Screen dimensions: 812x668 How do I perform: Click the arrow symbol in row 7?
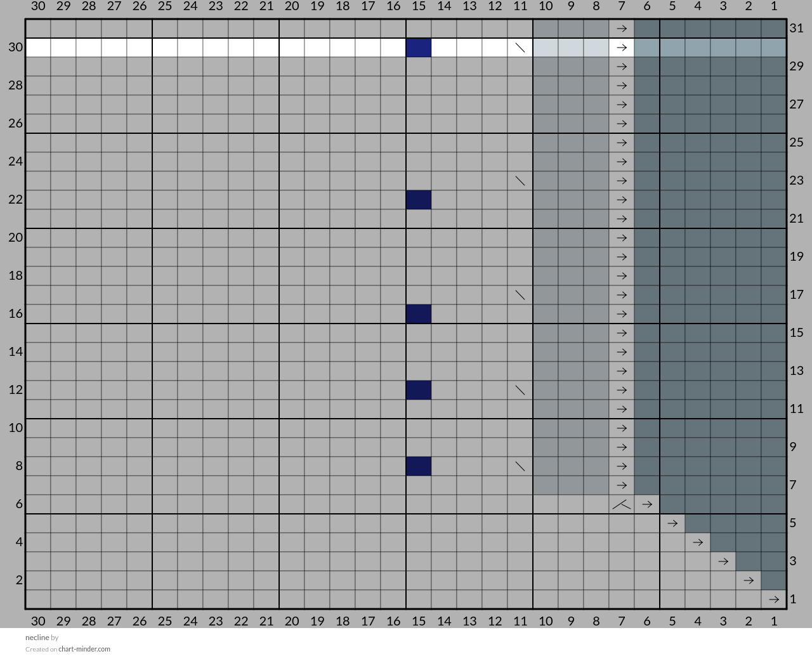tap(622, 485)
